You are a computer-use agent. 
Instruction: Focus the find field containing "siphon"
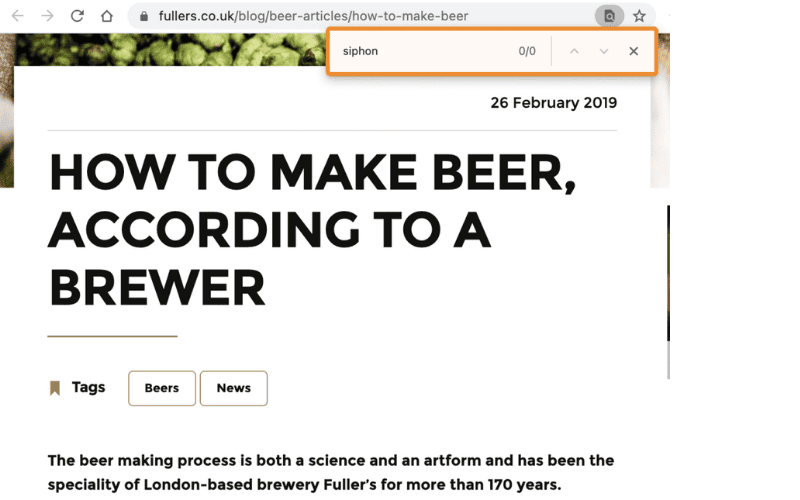pos(423,51)
